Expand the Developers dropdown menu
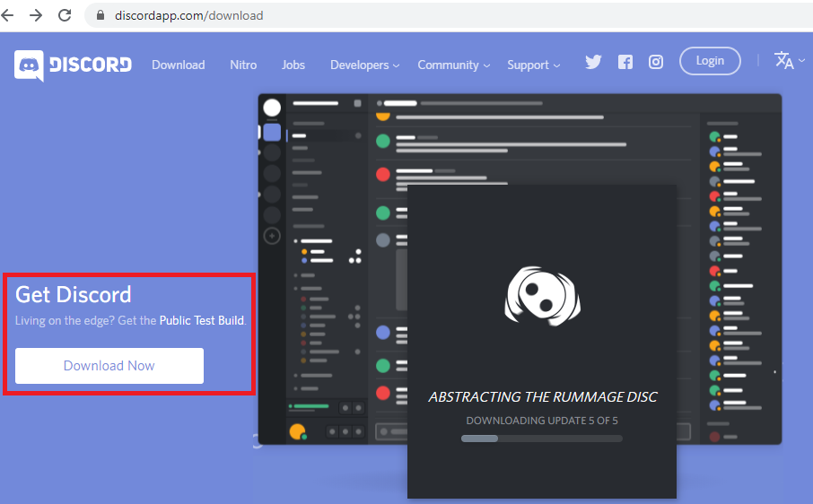This screenshot has width=813, height=504. pyautogui.click(x=364, y=65)
